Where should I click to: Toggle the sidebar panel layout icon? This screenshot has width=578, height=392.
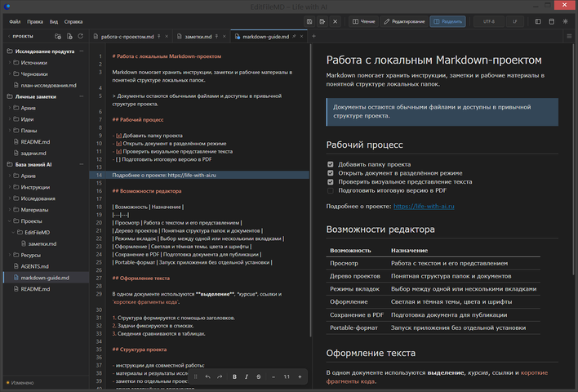[538, 21]
